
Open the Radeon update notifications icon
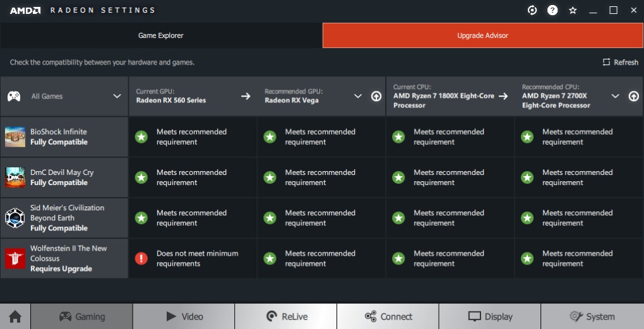coord(532,10)
